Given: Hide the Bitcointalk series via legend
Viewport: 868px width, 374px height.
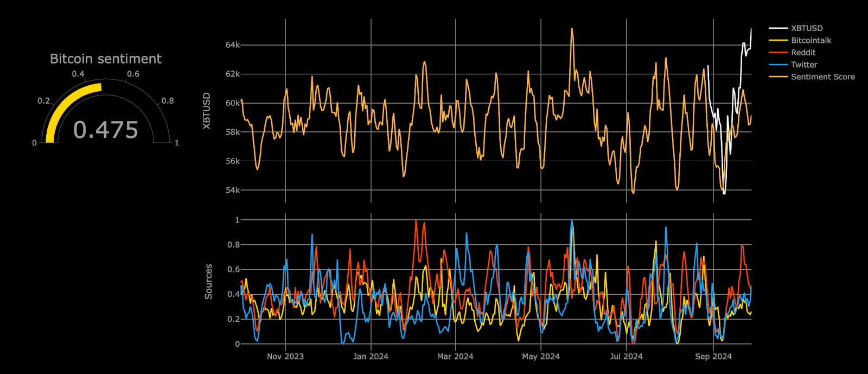Looking at the screenshot, I should [x=810, y=40].
